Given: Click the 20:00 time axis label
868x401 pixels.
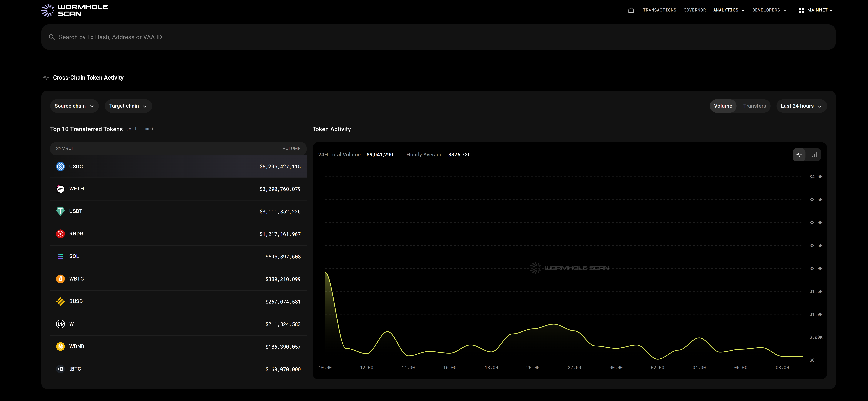Looking at the screenshot, I should point(533,368).
